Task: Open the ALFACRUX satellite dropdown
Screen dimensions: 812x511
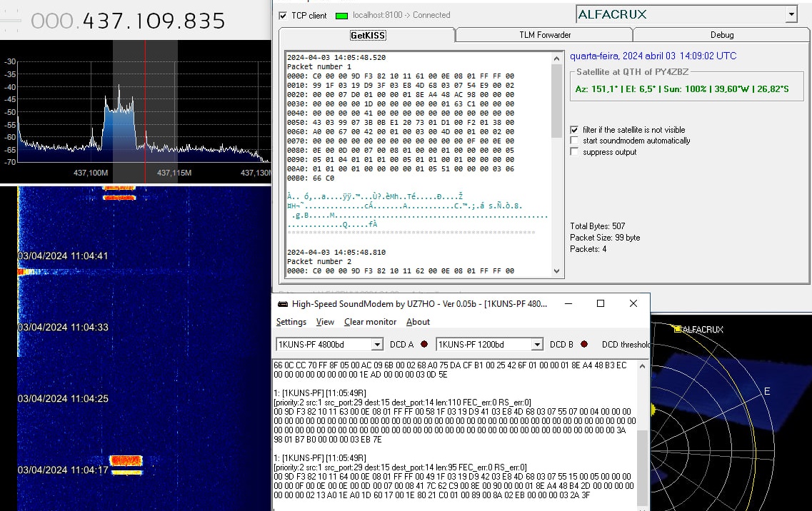Action: point(791,14)
